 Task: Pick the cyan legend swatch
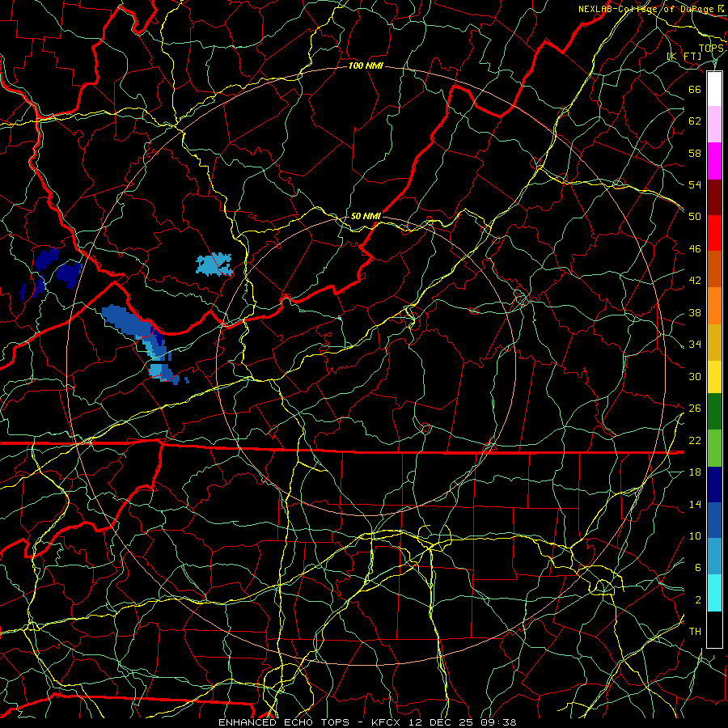(x=714, y=593)
